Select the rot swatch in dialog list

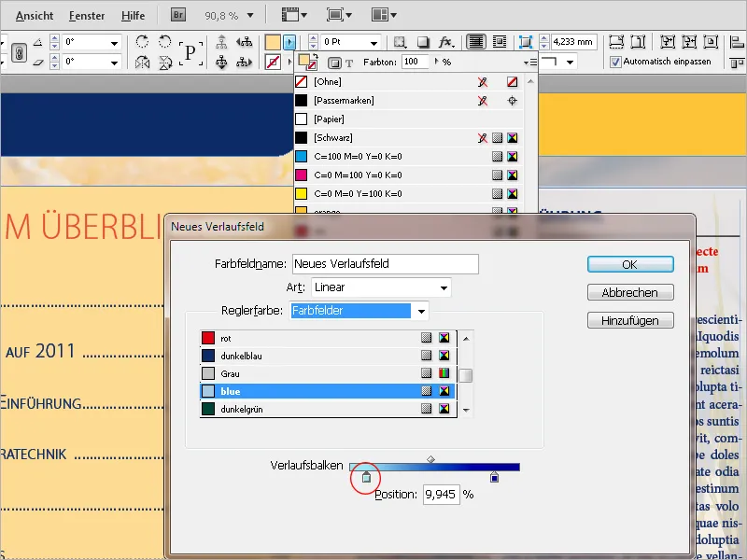point(328,339)
